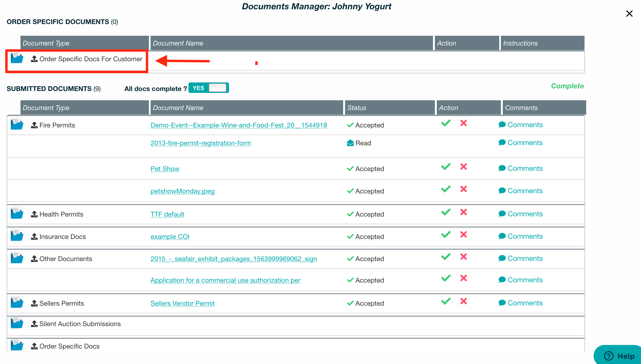Viewport: 641px width, 364px height.
Task: Open the Health Permits folder icon
Action: (x=17, y=213)
